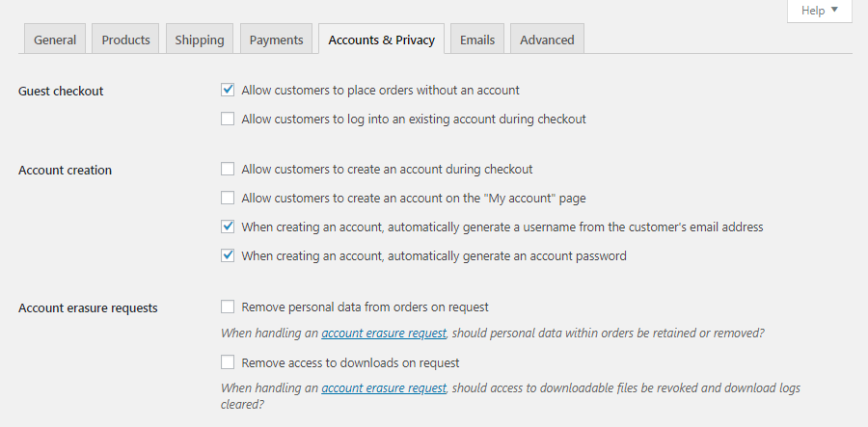
Task: Switch to the Emails tab
Action: coord(477,40)
